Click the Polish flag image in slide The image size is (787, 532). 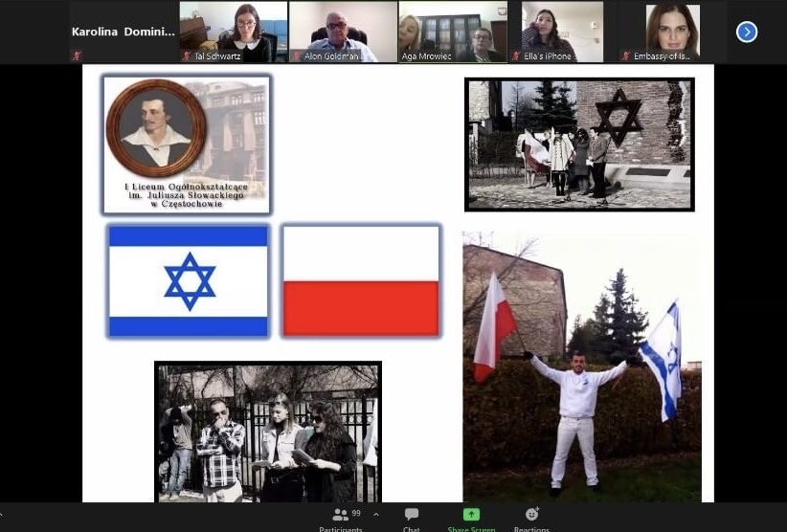pos(361,280)
